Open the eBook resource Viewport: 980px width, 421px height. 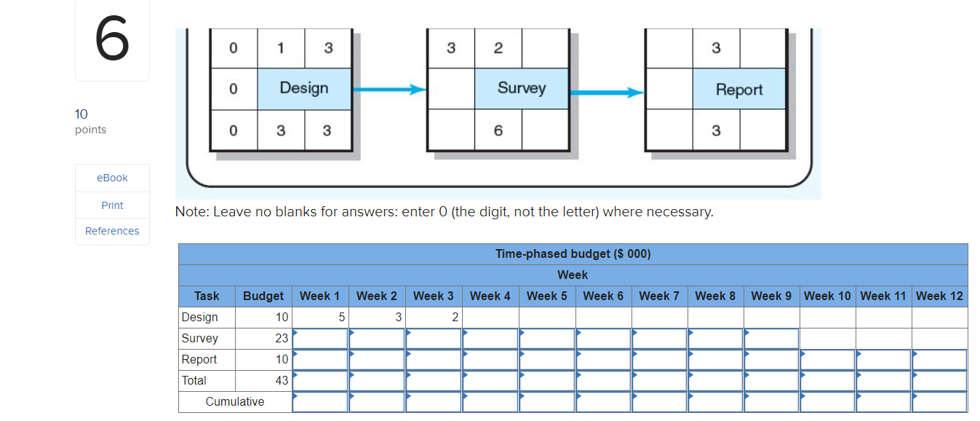112,177
